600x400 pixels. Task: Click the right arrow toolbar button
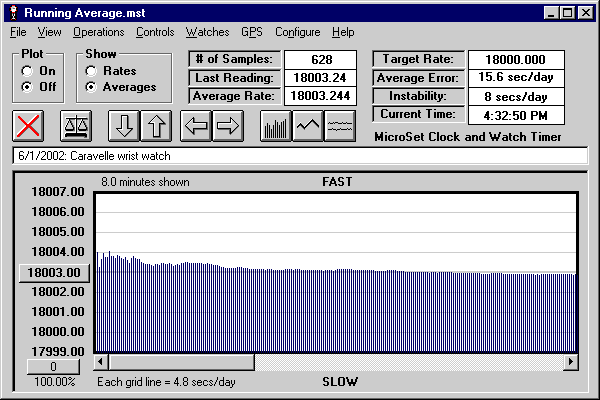(x=228, y=126)
